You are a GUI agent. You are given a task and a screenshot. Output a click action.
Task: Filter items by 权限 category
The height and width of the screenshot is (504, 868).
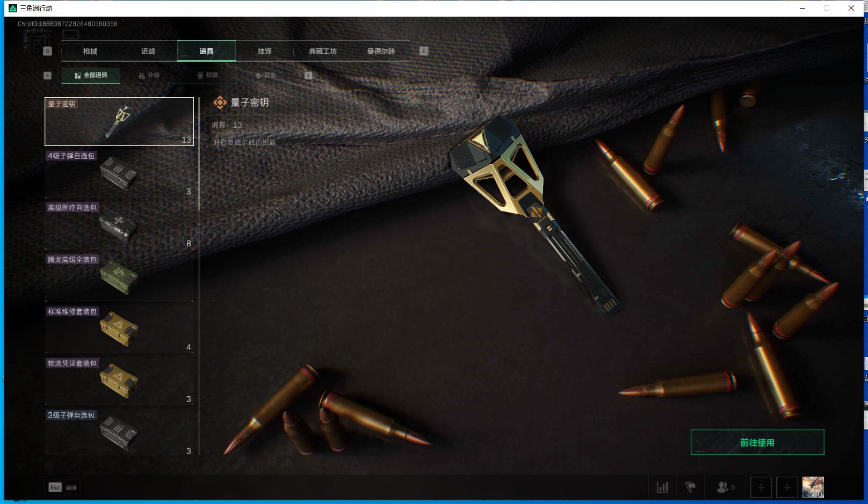(x=207, y=75)
